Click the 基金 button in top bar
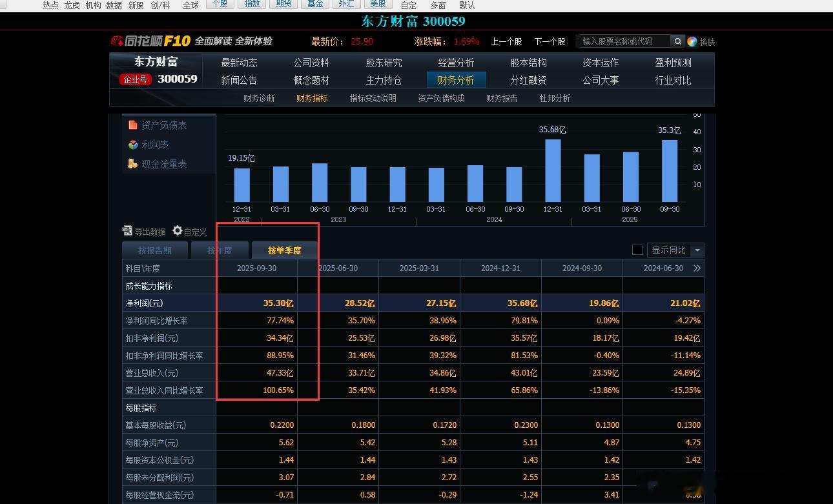Image resolution: width=833 pixels, height=504 pixels. pyautogui.click(x=315, y=4)
